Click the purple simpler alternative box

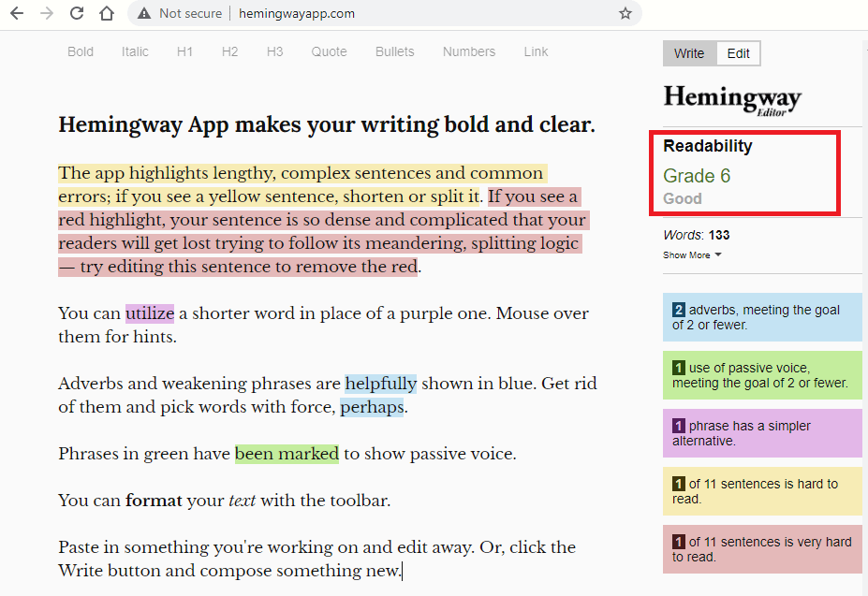(762, 433)
